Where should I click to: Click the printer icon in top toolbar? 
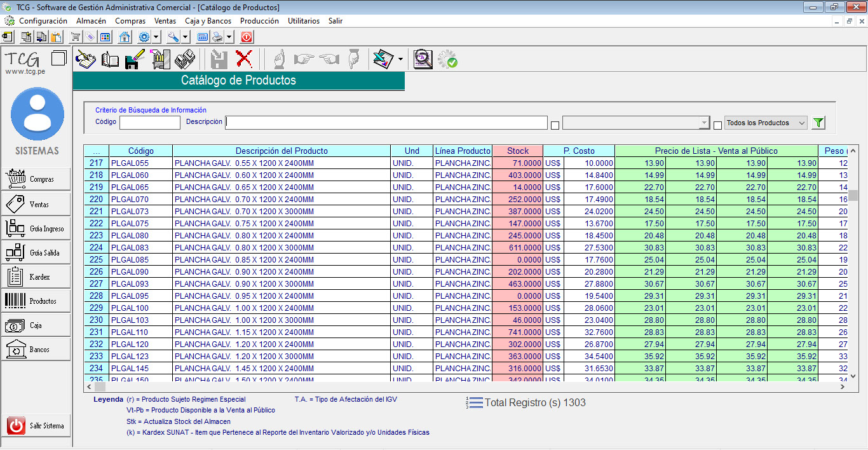(217, 37)
